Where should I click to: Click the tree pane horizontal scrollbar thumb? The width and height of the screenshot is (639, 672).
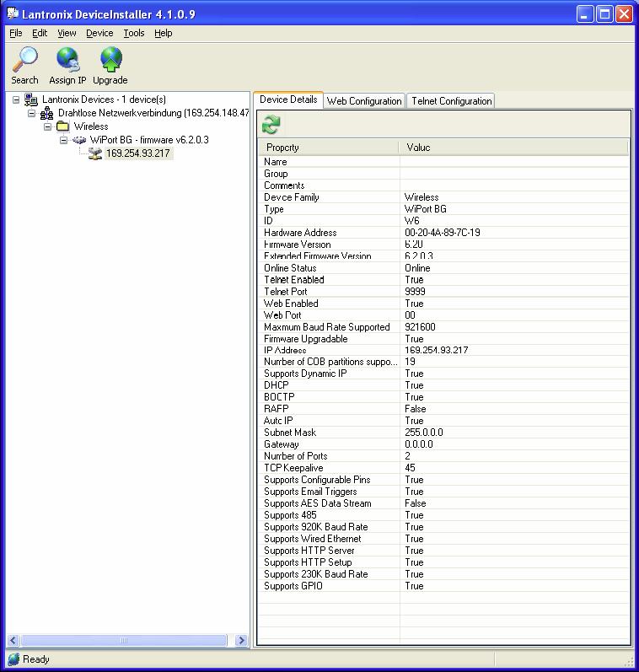(x=123, y=640)
